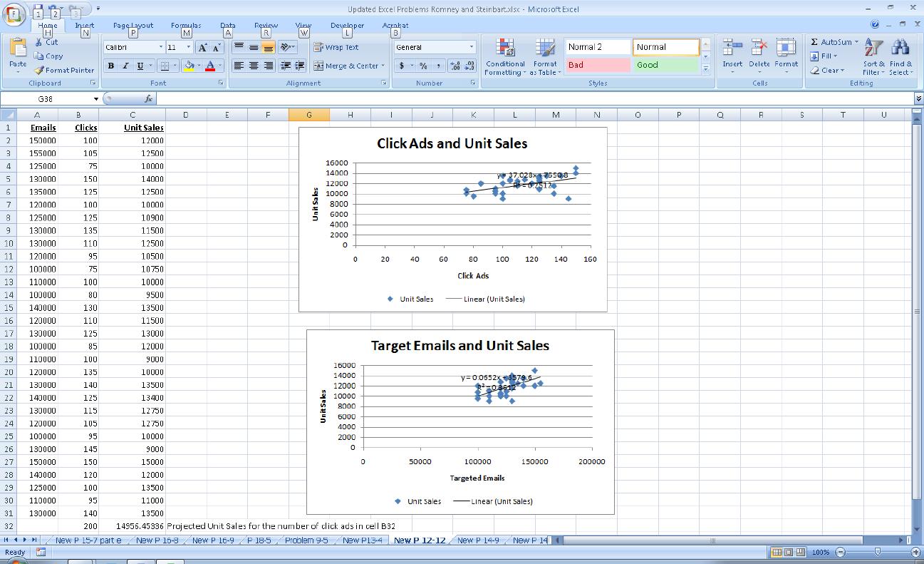Screen dimensions: 924x564
Task: Select the Problem 9-5 sheet tab
Action: coord(306,540)
